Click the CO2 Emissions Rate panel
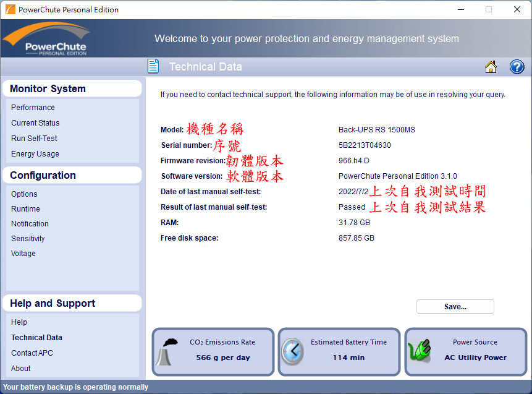 (x=213, y=351)
